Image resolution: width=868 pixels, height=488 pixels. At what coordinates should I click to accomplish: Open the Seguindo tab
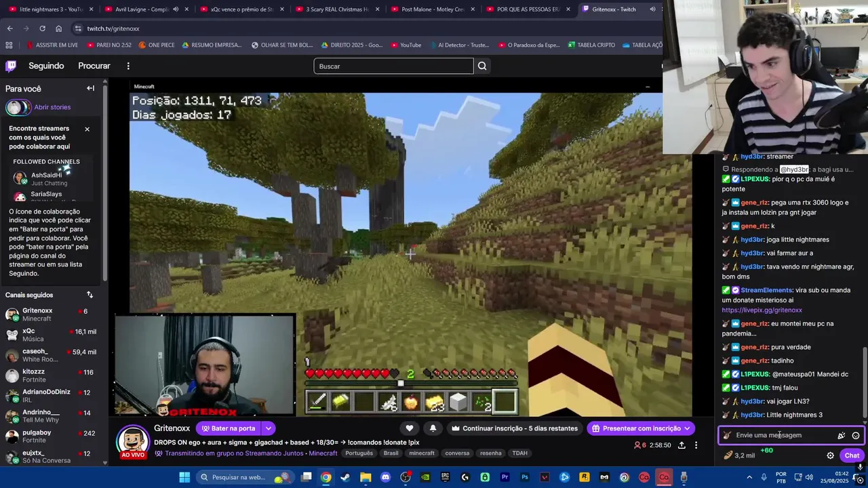(x=46, y=66)
